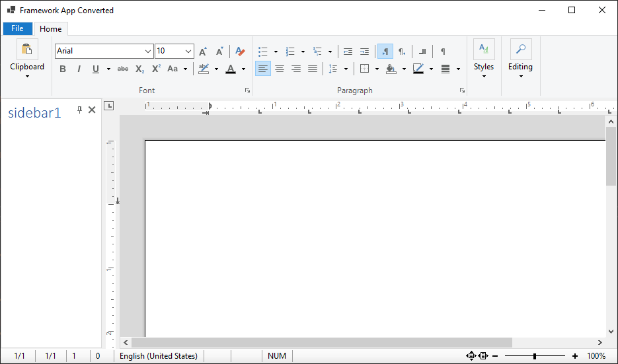This screenshot has width=618, height=364.
Task: Insert a numbered list
Action: (290, 52)
